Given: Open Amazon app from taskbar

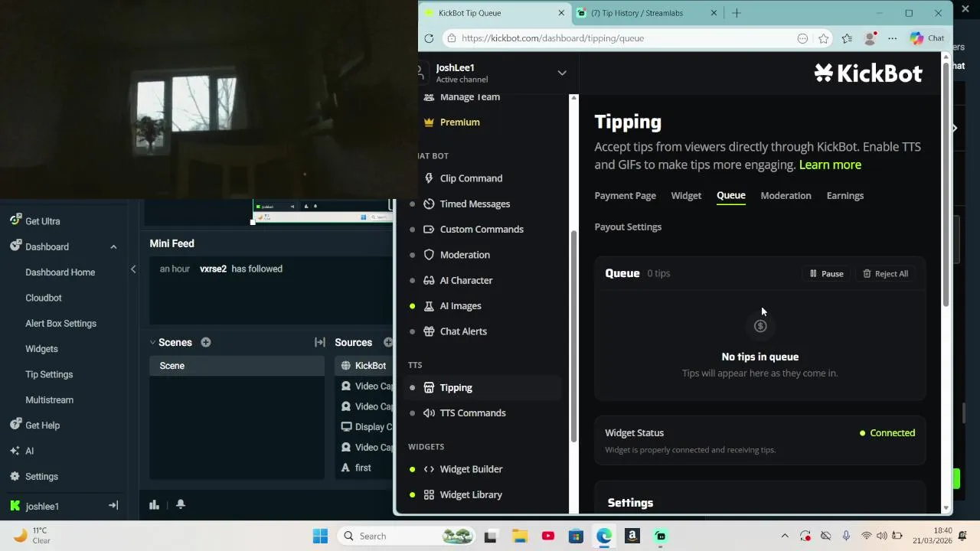Looking at the screenshot, I should [632, 536].
